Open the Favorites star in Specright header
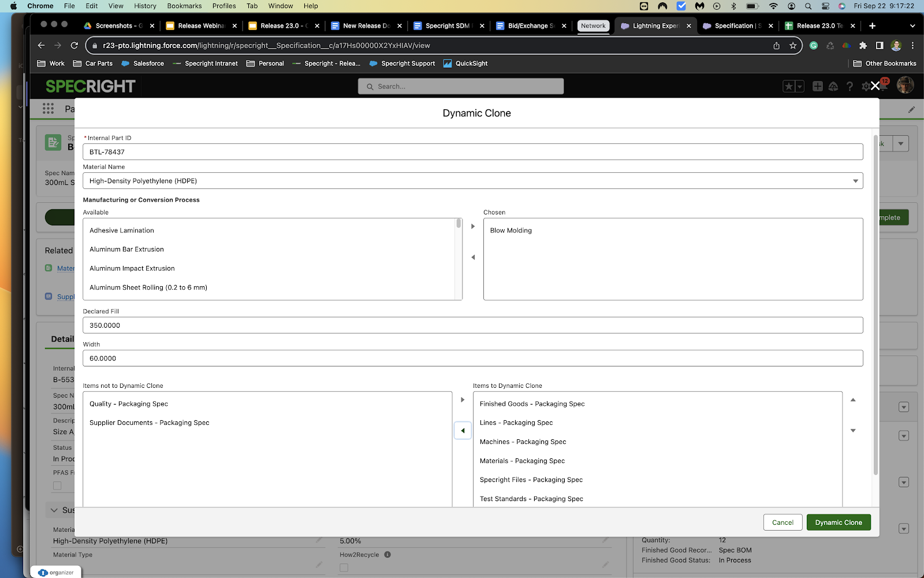The image size is (924, 578). (x=788, y=86)
